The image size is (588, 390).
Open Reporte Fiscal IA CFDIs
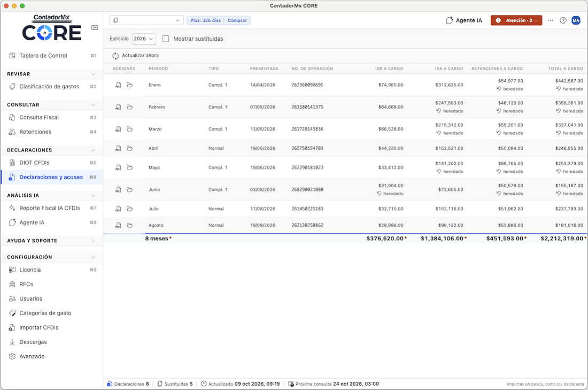(x=52, y=208)
